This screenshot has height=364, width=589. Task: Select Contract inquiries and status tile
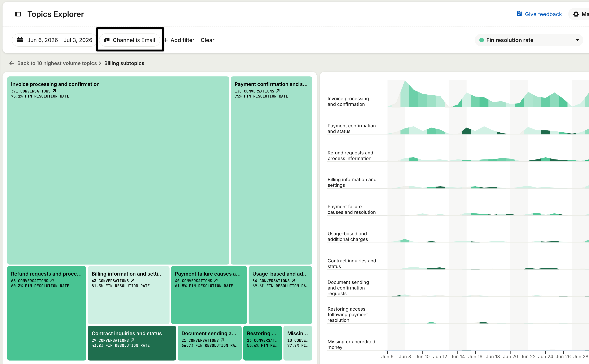pos(132,343)
